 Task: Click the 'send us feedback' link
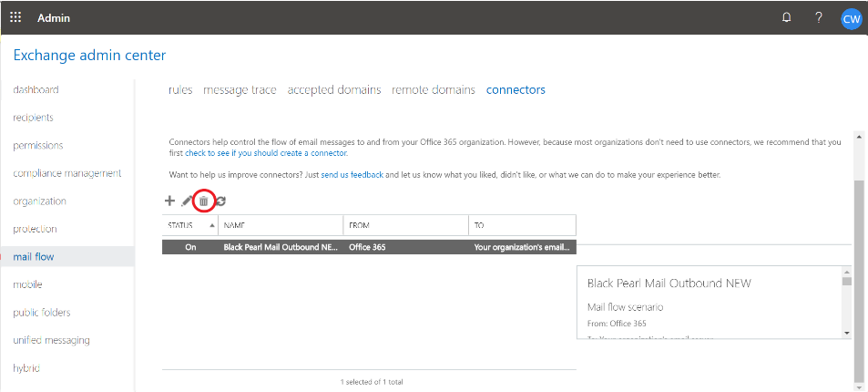(352, 175)
